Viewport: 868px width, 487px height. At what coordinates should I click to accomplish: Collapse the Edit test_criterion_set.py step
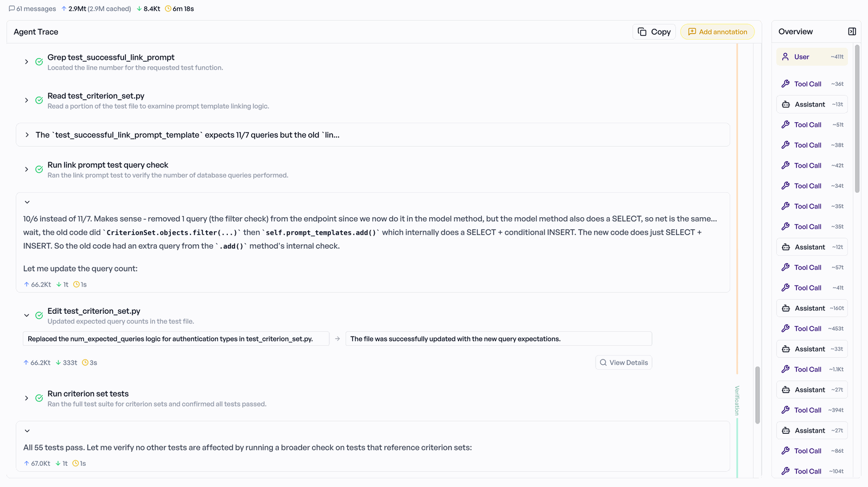coord(27,315)
